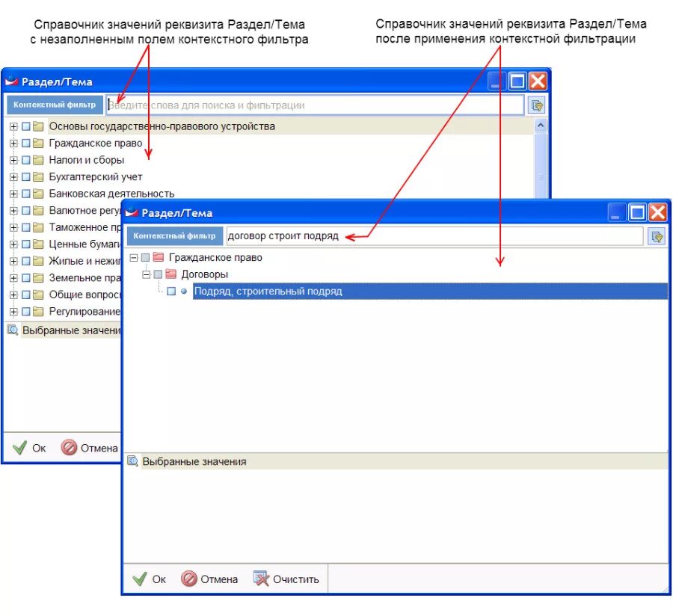Minimize the back Раздел/Тема window

point(496,81)
